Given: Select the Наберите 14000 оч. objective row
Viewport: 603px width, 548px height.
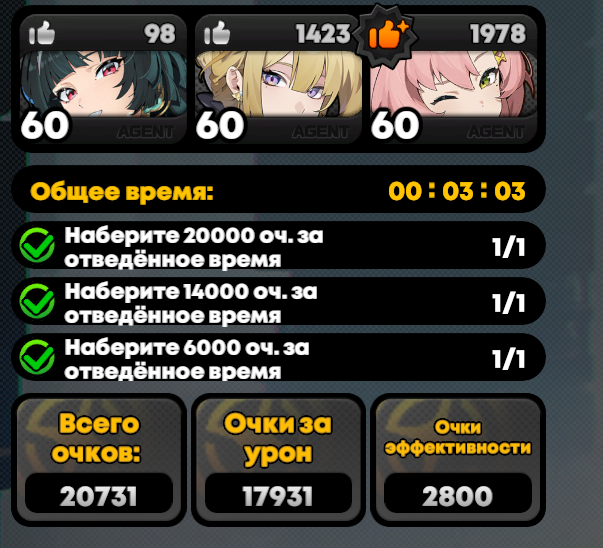Looking at the screenshot, I should 278,301.
